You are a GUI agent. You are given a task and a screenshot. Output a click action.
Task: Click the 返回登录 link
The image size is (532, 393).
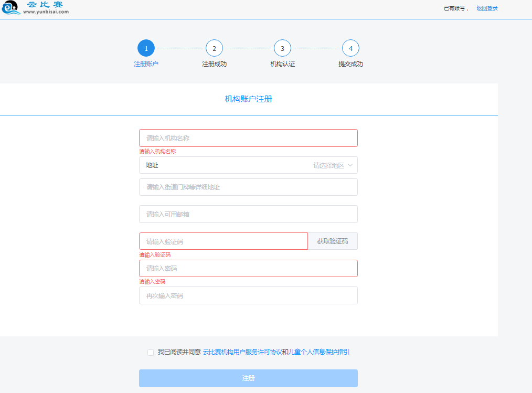[487, 8]
